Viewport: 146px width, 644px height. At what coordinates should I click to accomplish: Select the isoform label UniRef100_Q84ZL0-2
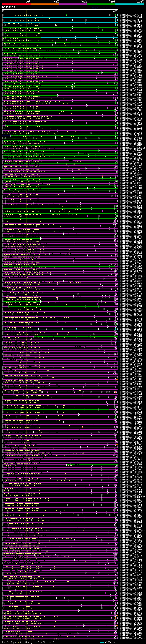[x=132, y=497]
